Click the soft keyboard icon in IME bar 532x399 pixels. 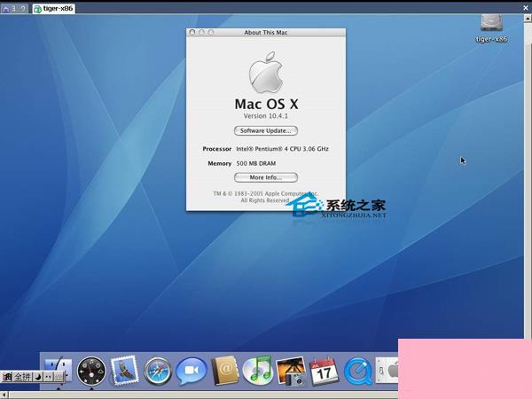(59, 377)
